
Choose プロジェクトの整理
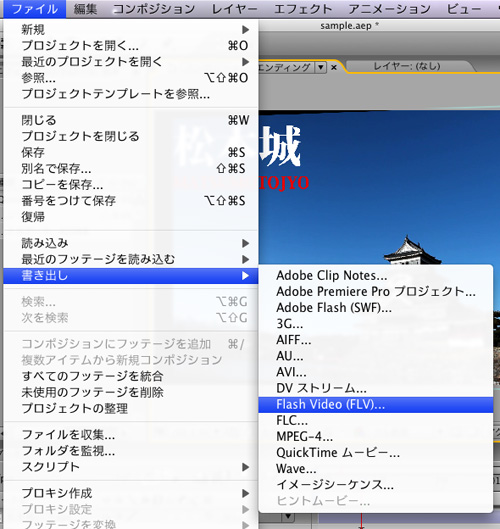tap(131, 409)
